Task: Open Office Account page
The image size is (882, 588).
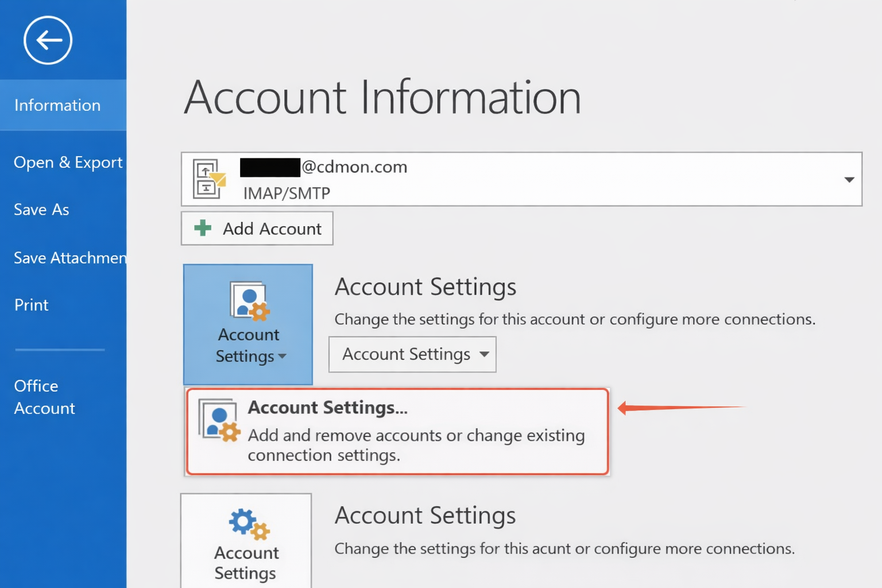Action: click(44, 397)
